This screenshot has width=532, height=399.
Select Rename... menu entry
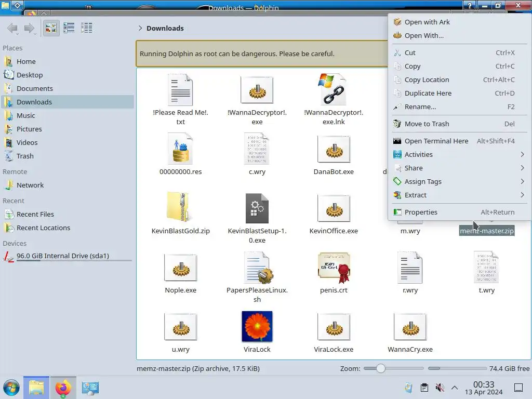[x=459, y=107]
